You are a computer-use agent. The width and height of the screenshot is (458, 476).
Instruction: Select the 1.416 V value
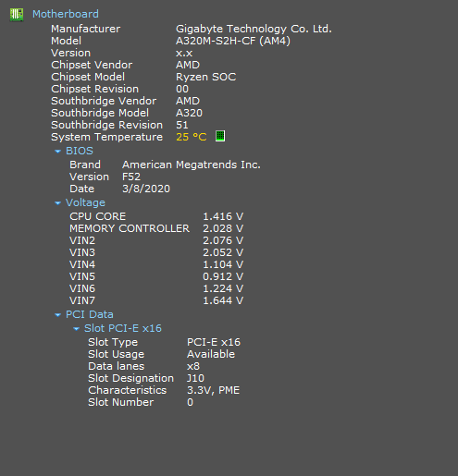tap(223, 216)
